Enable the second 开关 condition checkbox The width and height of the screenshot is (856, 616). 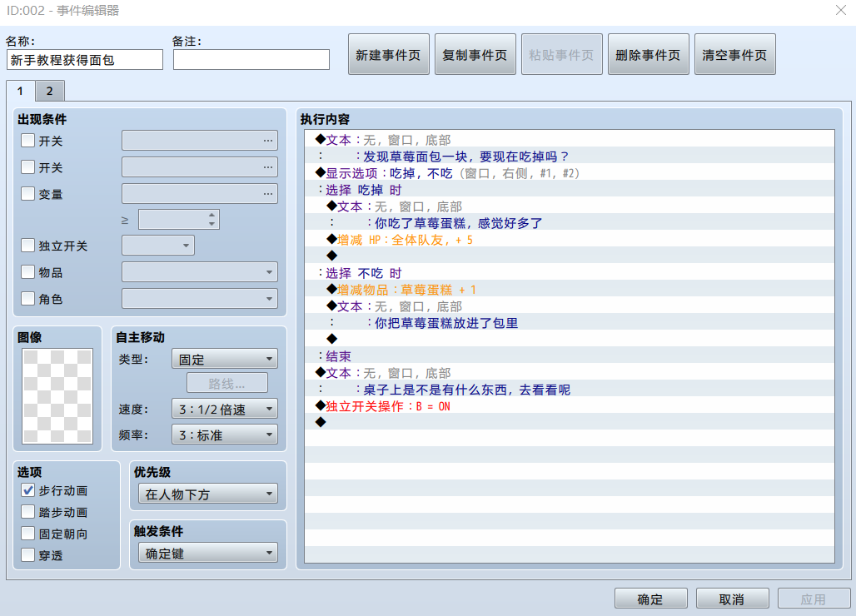(27, 167)
